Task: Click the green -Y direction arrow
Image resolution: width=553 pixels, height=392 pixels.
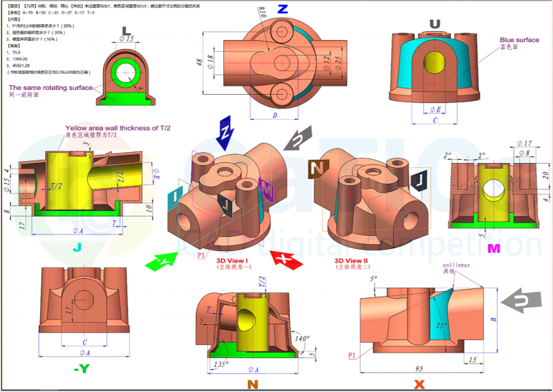Action: tap(161, 261)
